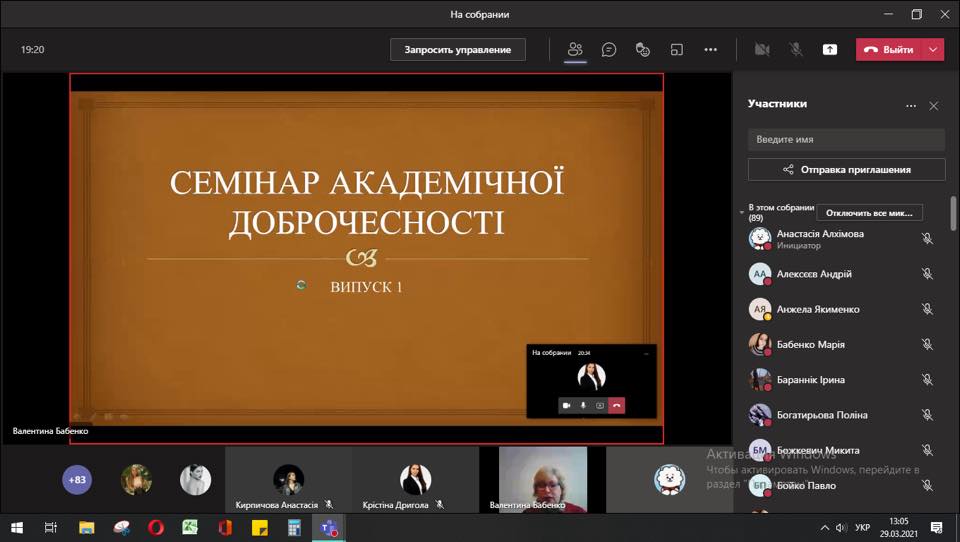This screenshot has height=542, width=960.
Task: Open more actions ellipsis in meeting toolbar
Action: pos(710,50)
